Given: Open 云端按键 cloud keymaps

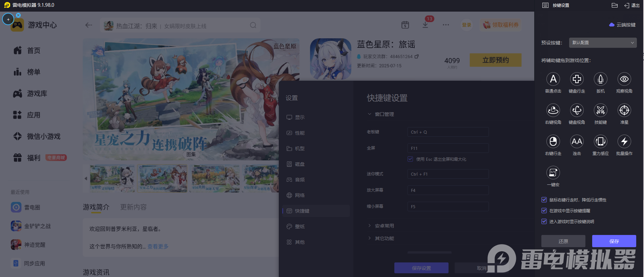Looking at the screenshot, I should pos(622,25).
